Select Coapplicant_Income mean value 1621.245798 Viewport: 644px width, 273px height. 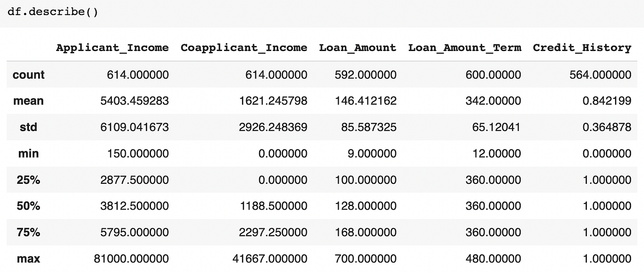(273, 101)
